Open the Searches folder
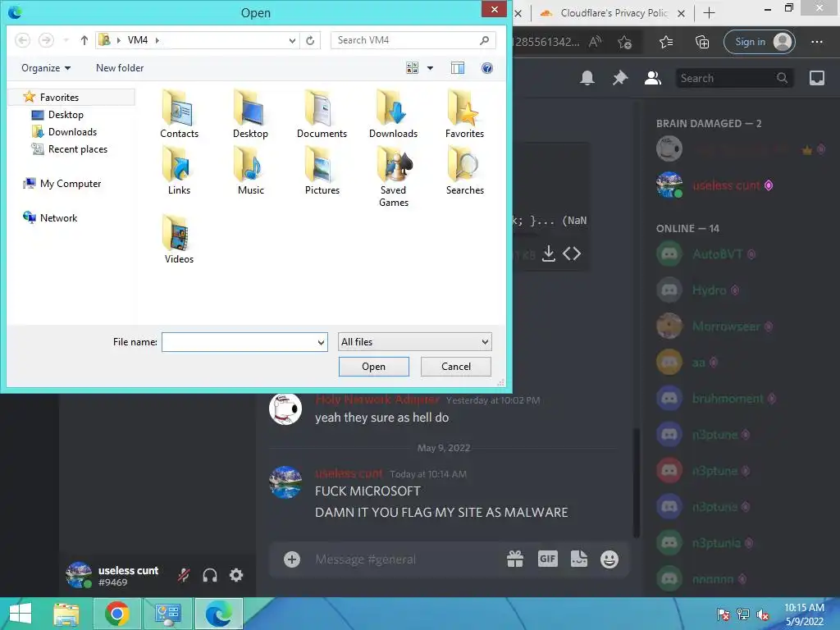Screen dimensions: 840x630 (464, 171)
